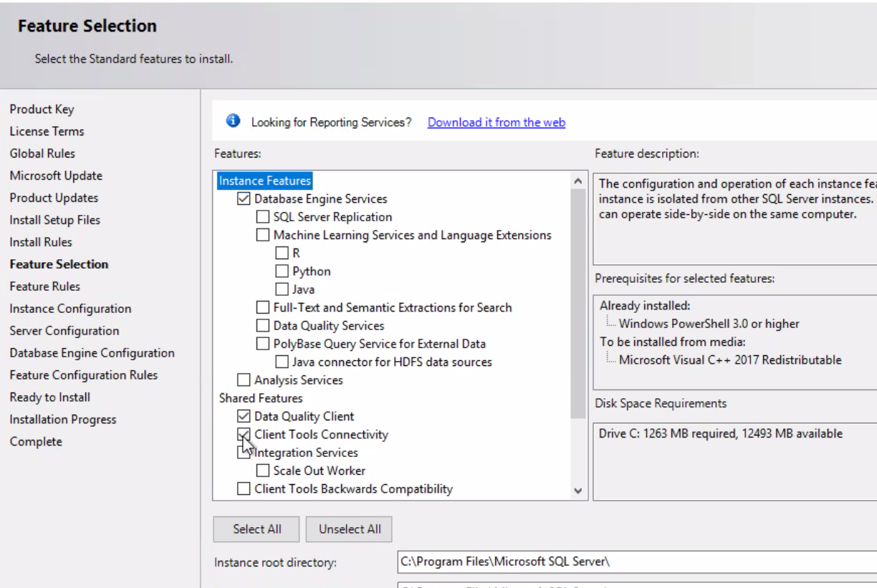The width and height of the screenshot is (877, 588).
Task: Click the Select All button
Action: (x=256, y=529)
